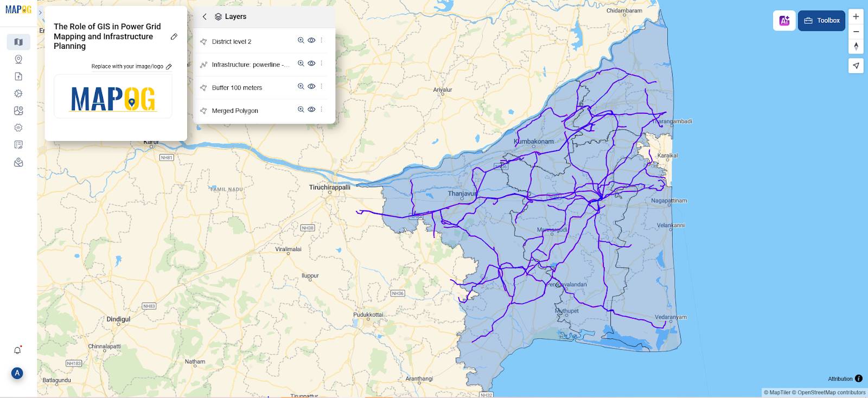Open the map view icon in sidebar
868x398 pixels.
(18, 42)
